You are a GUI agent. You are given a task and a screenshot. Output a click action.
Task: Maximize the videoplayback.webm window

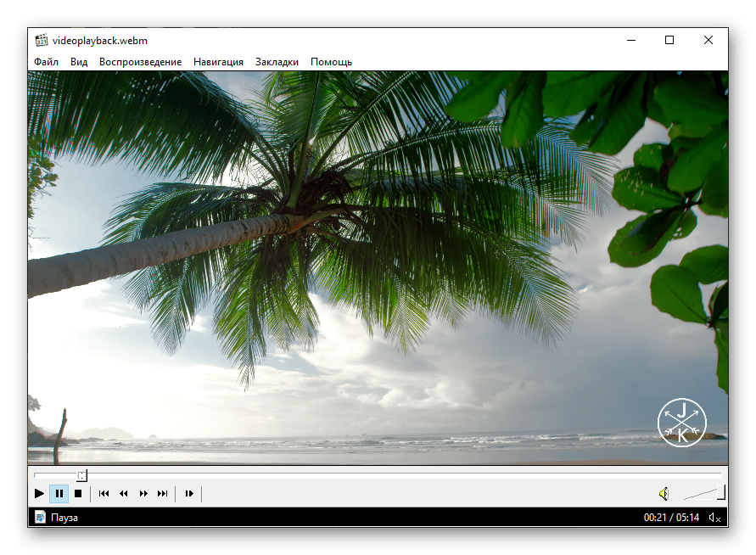point(669,40)
